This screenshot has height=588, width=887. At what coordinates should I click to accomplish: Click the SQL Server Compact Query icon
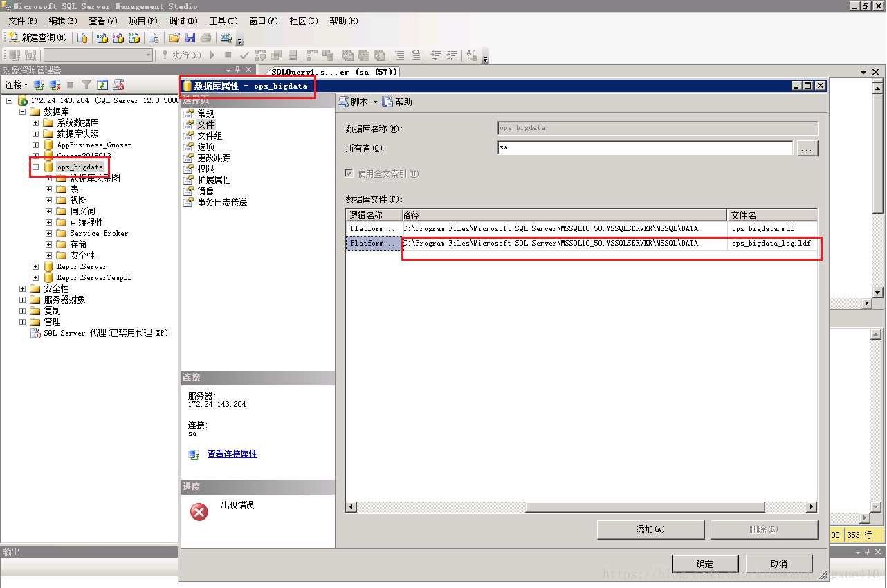tap(154, 37)
